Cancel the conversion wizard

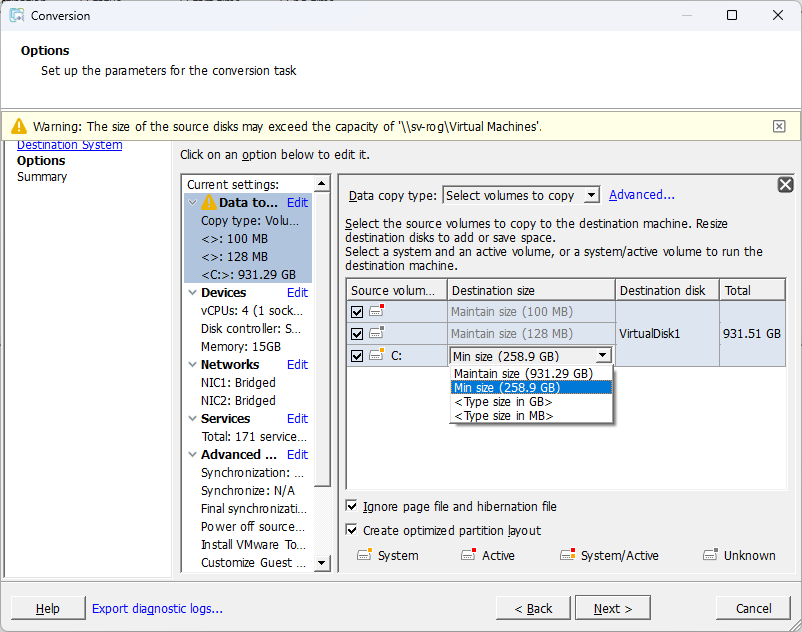coord(753,608)
